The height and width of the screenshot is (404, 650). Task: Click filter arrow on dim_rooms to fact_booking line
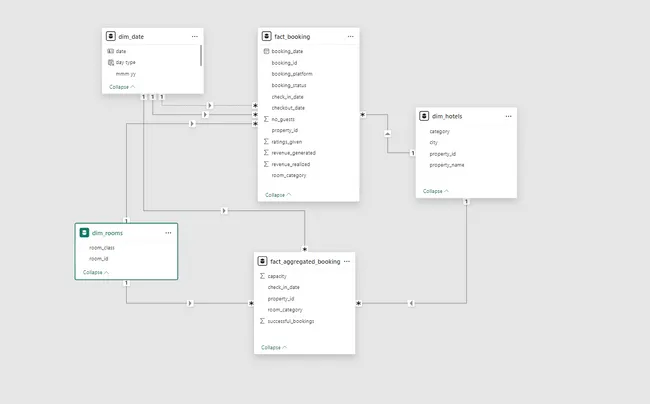click(x=192, y=123)
